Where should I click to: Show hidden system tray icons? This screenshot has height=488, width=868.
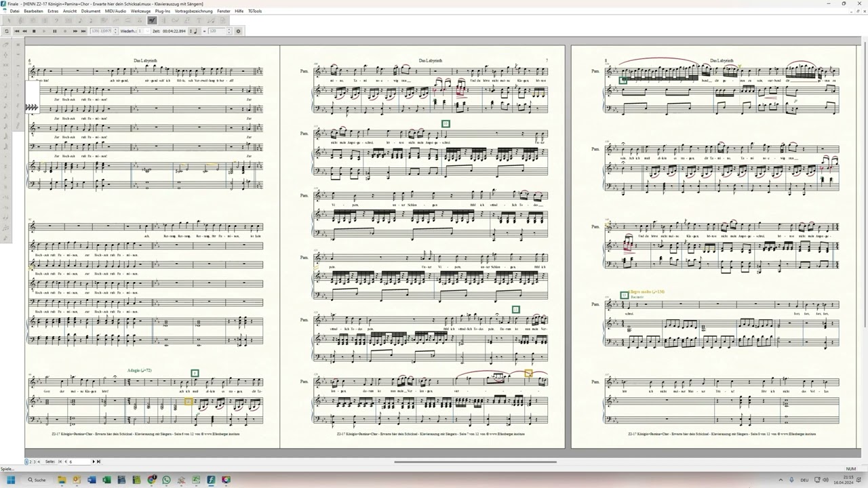(x=780, y=480)
